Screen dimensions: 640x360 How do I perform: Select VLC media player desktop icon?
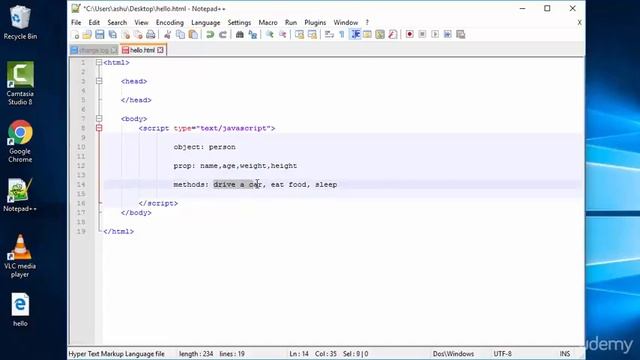click(x=20, y=256)
